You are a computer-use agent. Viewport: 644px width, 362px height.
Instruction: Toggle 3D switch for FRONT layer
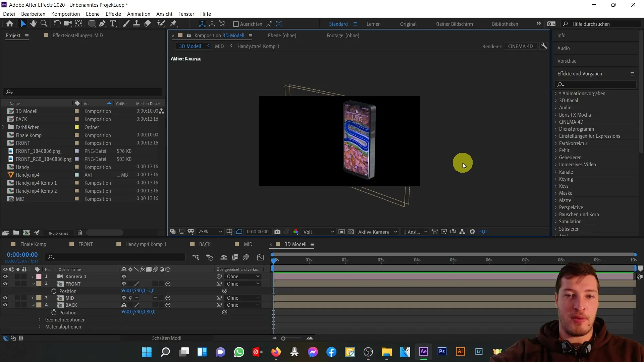(168, 284)
